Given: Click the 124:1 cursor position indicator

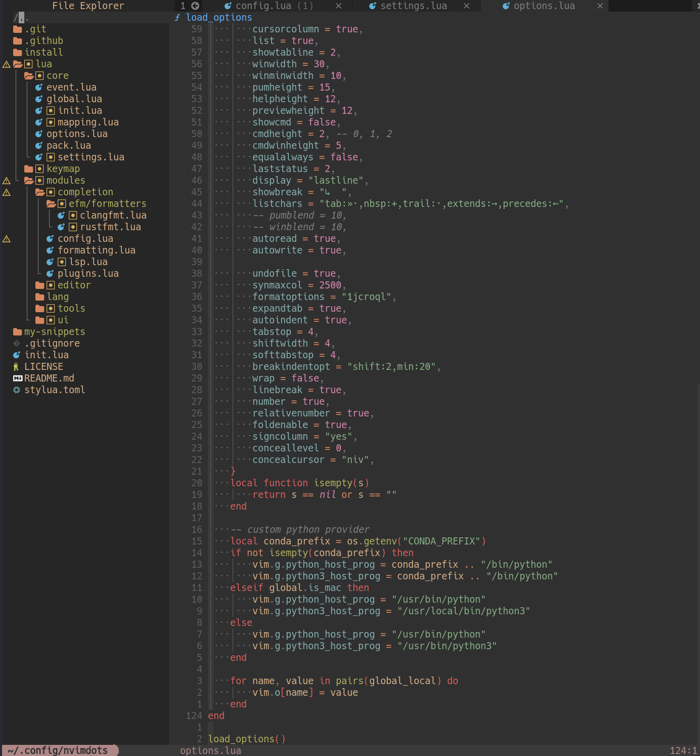Looking at the screenshot, I should [x=681, y=750].
